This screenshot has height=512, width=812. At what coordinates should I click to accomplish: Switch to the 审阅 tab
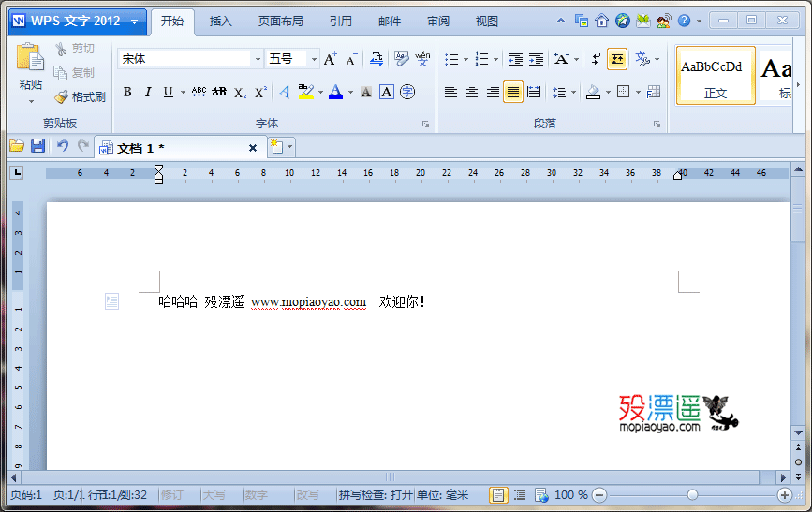coord(438,22)
